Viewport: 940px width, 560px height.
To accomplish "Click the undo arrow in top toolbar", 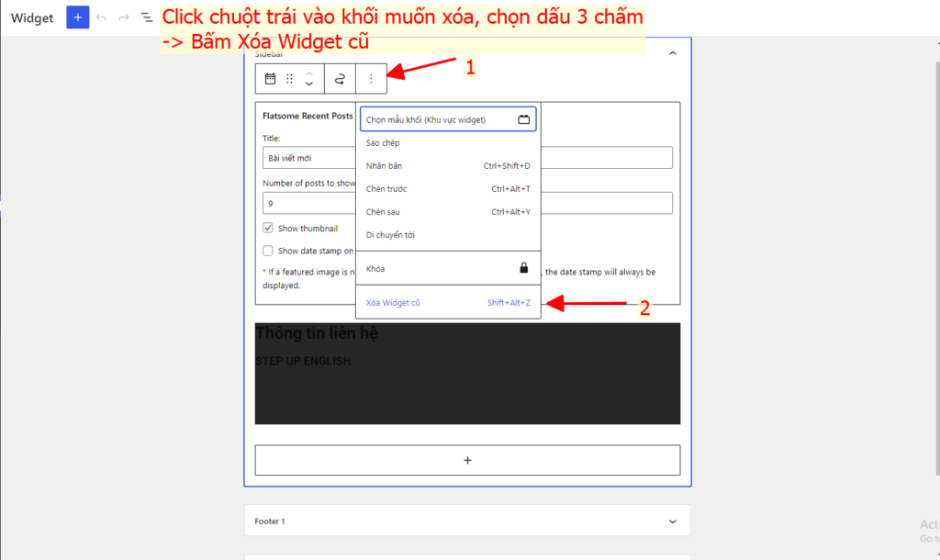I will tap(101, 17).
